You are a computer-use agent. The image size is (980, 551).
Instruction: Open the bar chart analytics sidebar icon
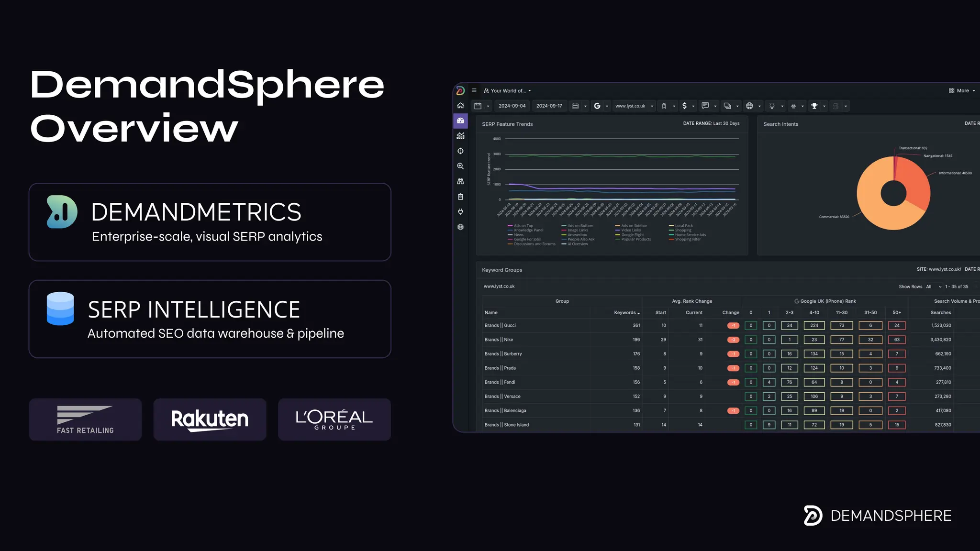460,136
